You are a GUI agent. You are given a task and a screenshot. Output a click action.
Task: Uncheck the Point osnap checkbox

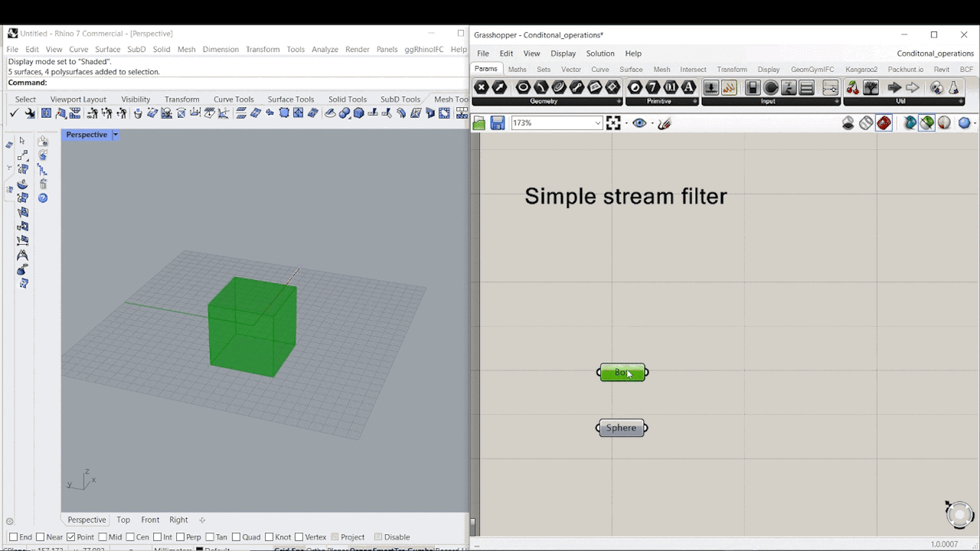[x=71, y=537]
